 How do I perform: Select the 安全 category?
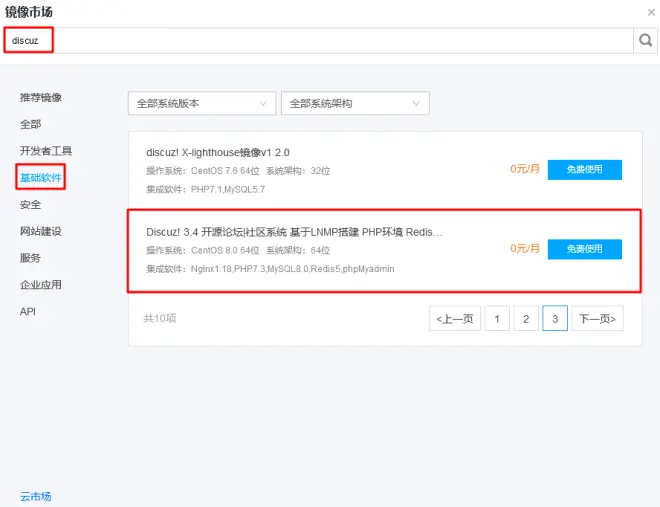(x=30, y=204)
